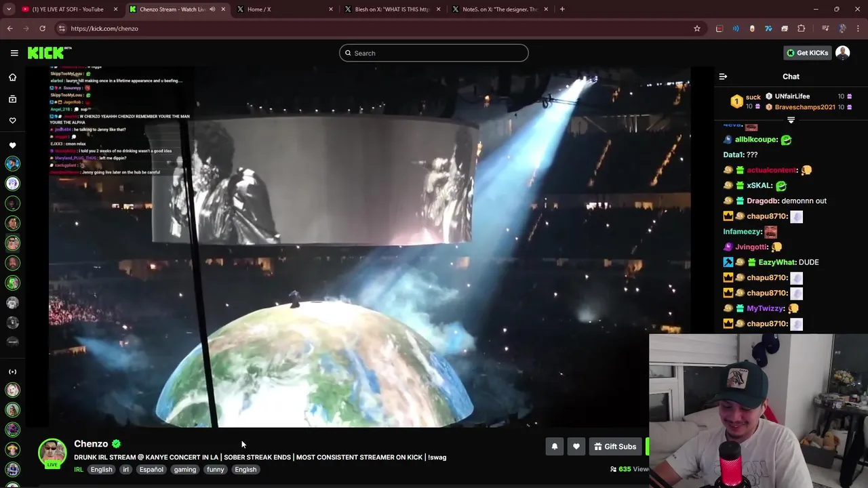Select the gaming tag
This screenshot has width=868, height=488.
[x=184, y=470]
